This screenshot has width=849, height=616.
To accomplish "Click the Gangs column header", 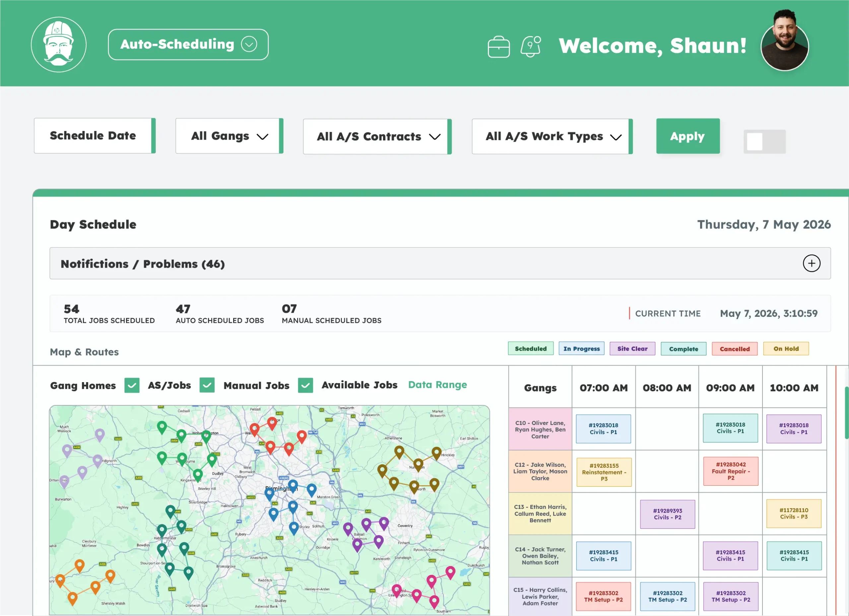I will 540,387.
